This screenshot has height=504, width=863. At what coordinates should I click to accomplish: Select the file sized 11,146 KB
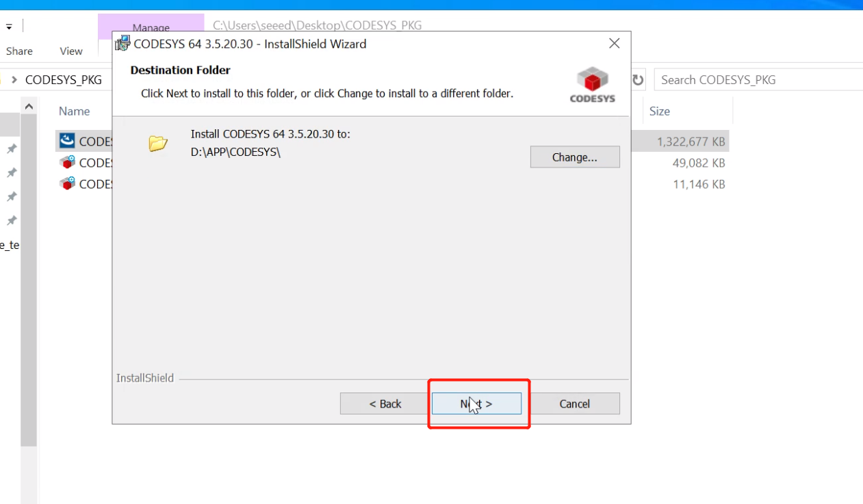(x=391, y=184)
